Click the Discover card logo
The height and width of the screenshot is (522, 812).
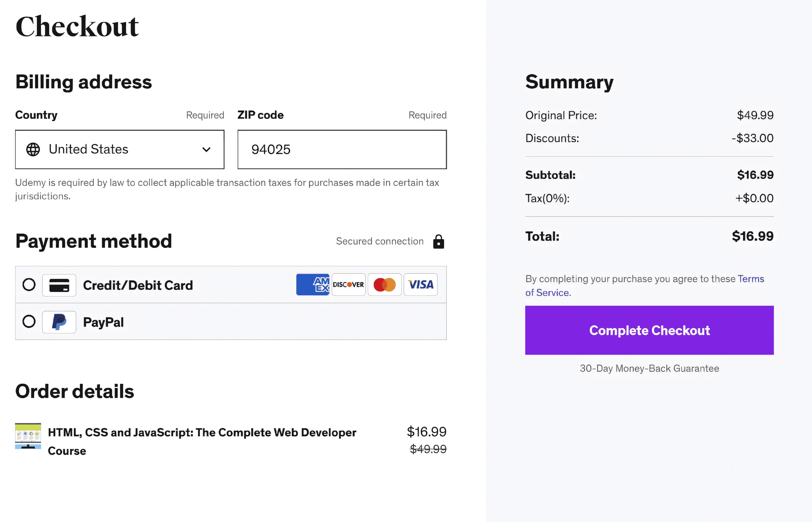click(348, 285)
